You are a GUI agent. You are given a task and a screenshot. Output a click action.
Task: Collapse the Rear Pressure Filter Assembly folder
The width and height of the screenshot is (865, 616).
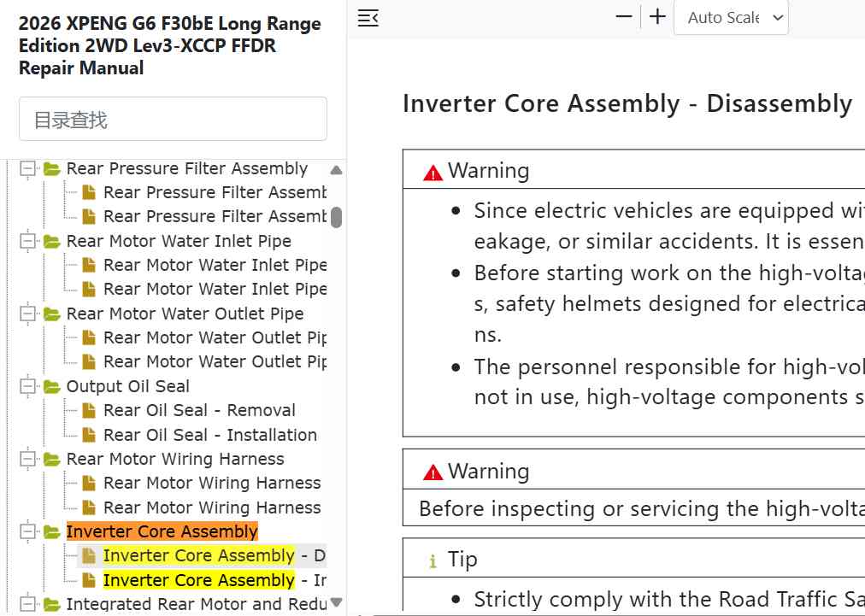[x=27, y=169]
